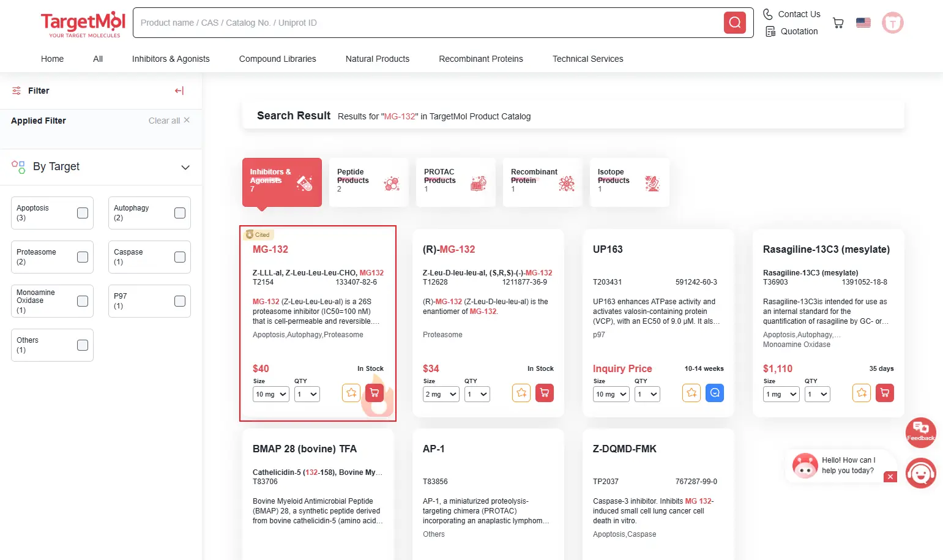Image resolution: width=943 pixels, height=560 pixels.
Task: Open the shopping cart icon in header
Action: point(838,23)
